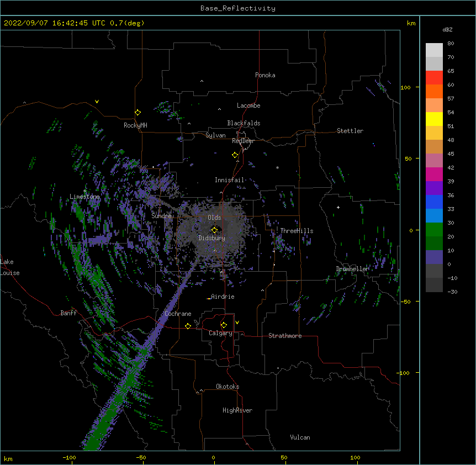Click the ThreeHills label

[297, 231]
